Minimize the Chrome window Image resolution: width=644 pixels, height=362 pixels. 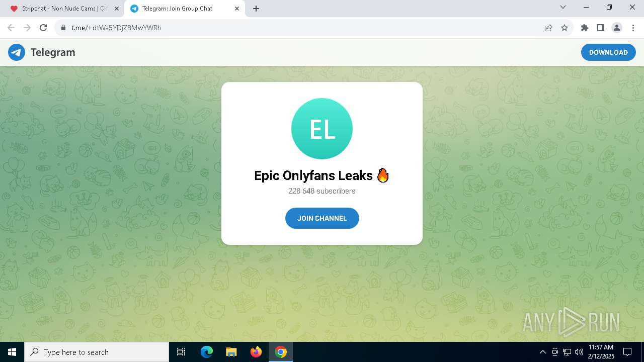[x=586, y=8]
